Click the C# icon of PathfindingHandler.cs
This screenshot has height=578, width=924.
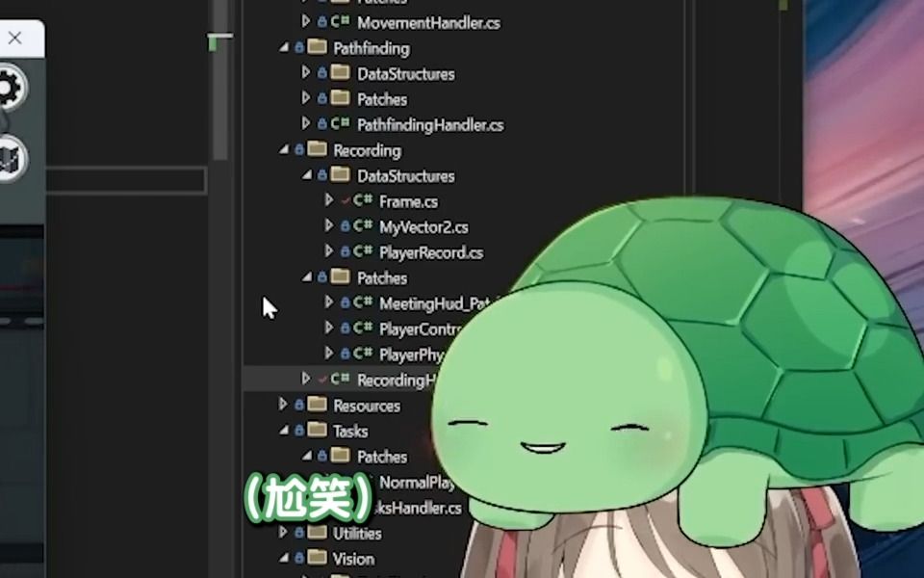[341, 124]
